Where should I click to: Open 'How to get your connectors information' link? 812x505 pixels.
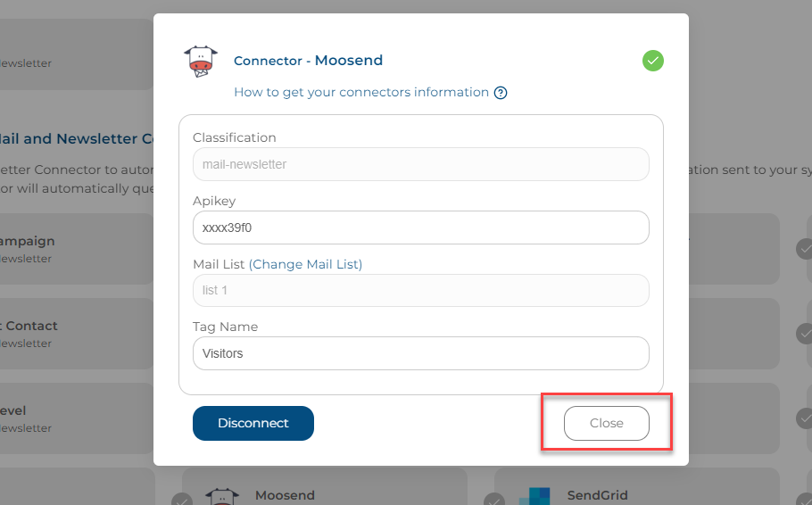coord(361,92)
